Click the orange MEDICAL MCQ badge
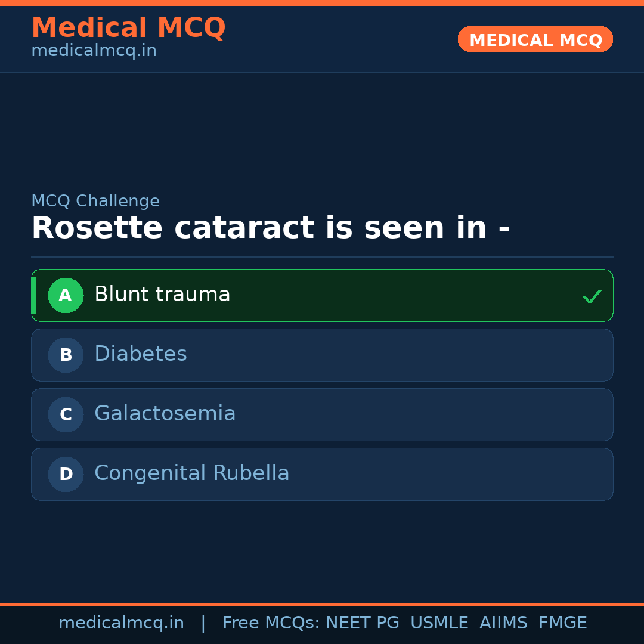This screenshot has height=644, width=644. 535,39
